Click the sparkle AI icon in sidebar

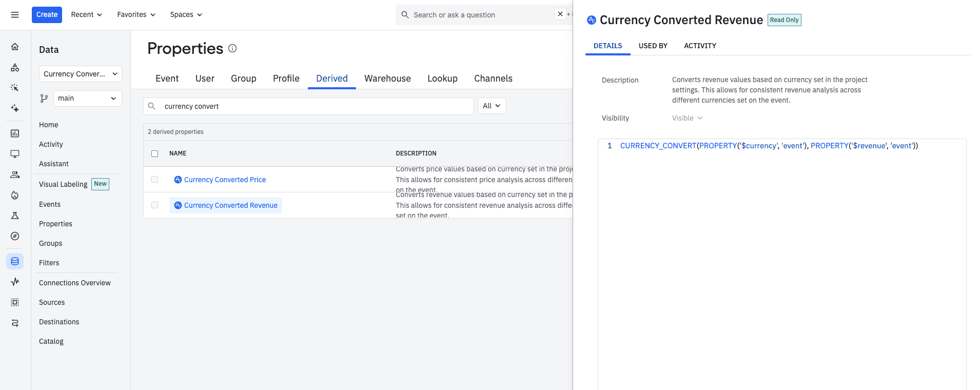[15, 108]
